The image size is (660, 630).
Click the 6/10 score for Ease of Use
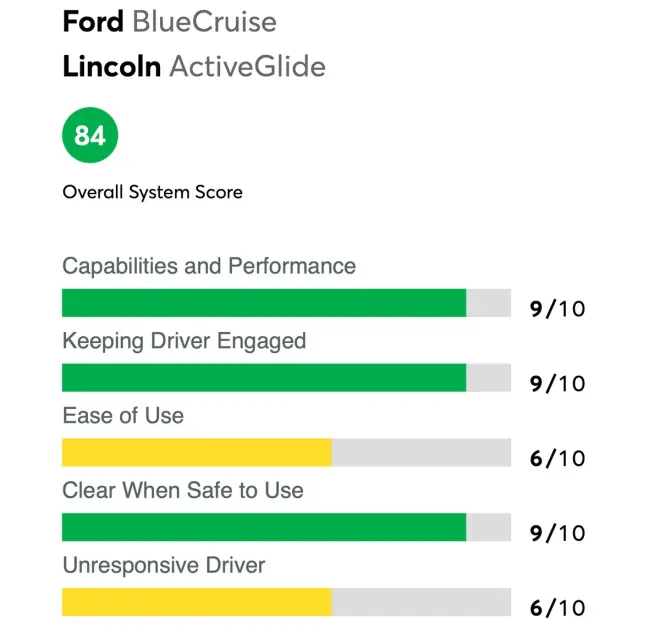[557, 459]
